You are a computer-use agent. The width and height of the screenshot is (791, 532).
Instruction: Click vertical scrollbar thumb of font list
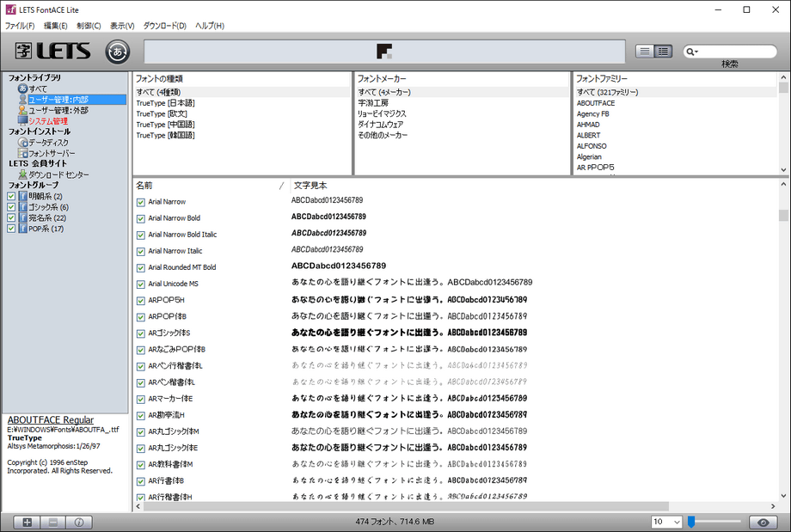click(x=783, y=216)
